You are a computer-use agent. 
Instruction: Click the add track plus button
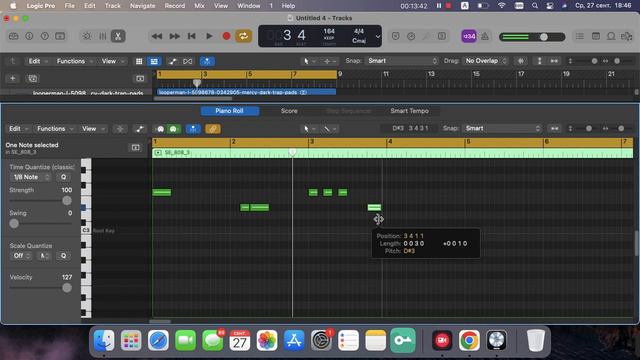(13, 78)
